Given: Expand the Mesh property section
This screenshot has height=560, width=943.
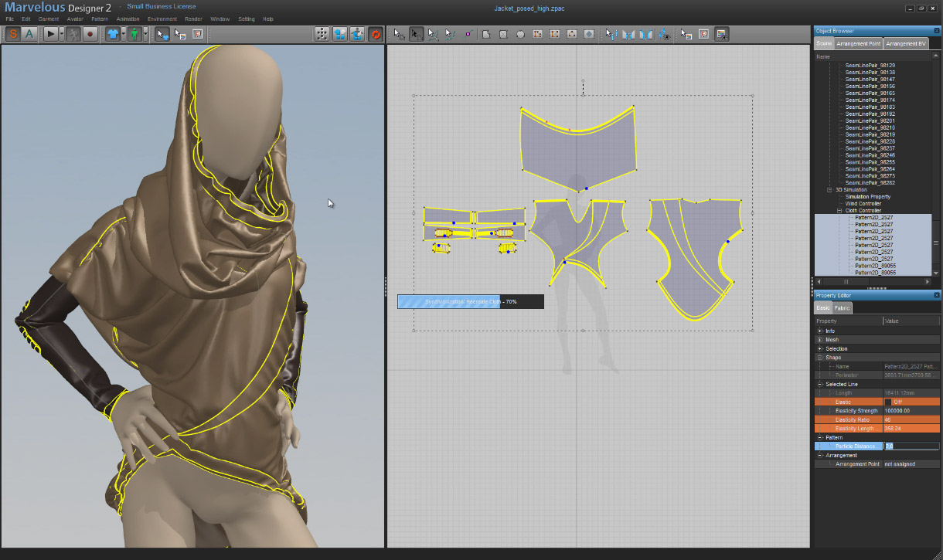Looking at the screenshot, I should pyautogui.click(x=820, y=340).
